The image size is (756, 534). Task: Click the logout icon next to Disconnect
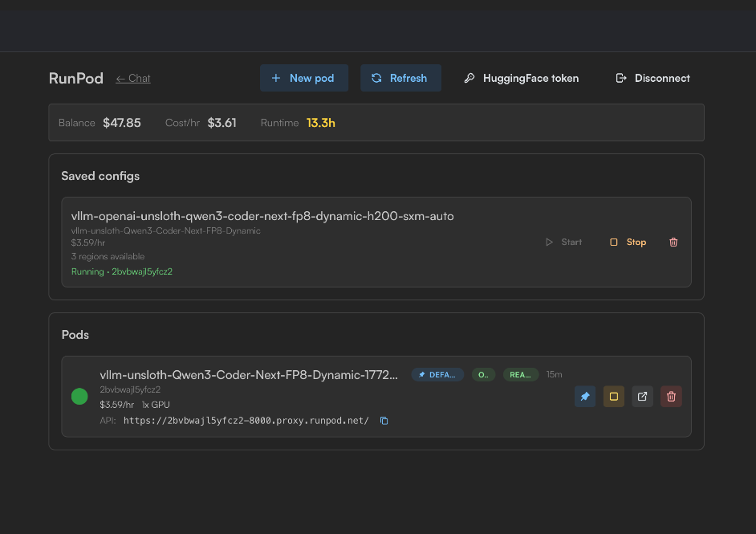(x=621, y=78)
